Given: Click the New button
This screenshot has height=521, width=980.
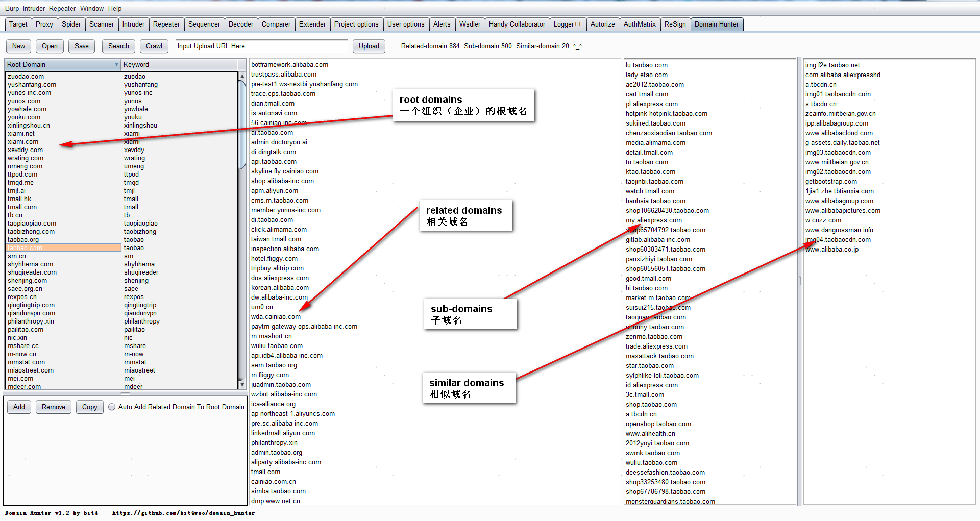Looking at the screenshot, I should (18, 46).
